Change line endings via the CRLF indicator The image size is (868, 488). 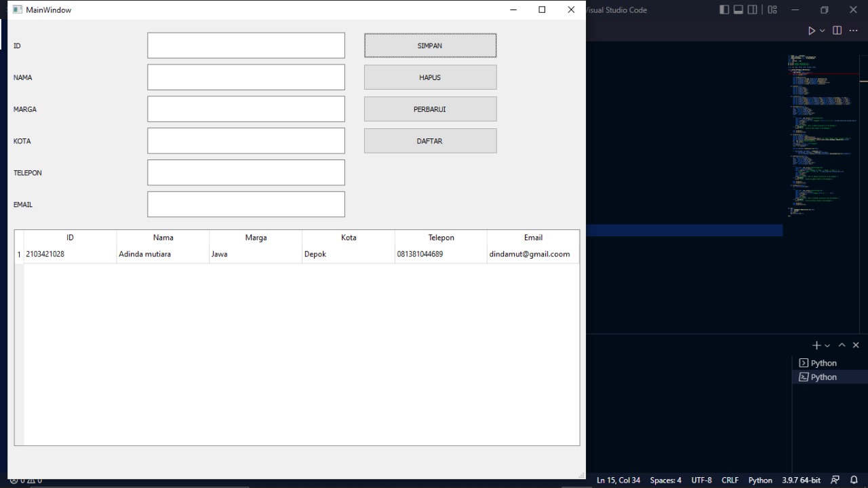coord(730,480)
